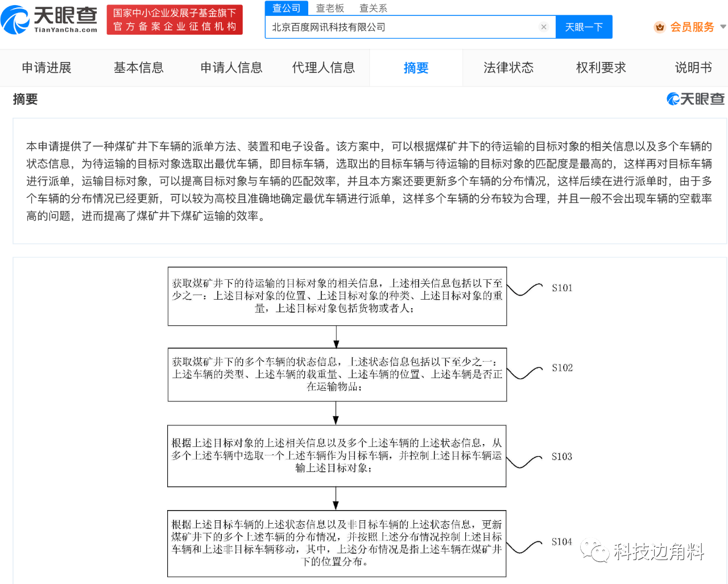
Task: Open the 申请人信息 tab
Action: pos(231,68)
